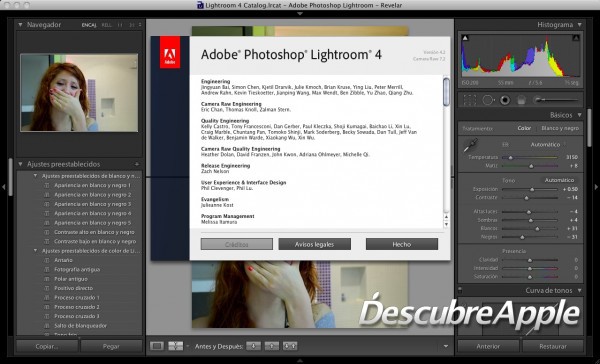Apply preset Apariencia en blanco y negro 3
600x364 pixels.
(92, 204)
